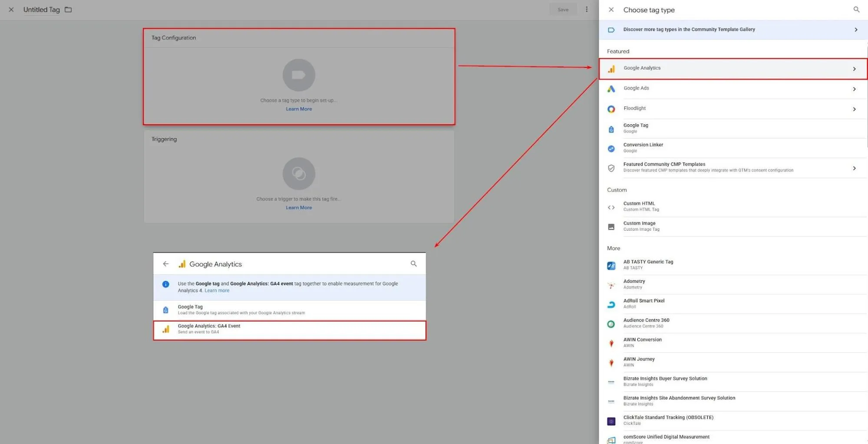Viewport: 868px width, 444px height.
Task: Click the search icon in Choose tag type
Action: point(856,10)
